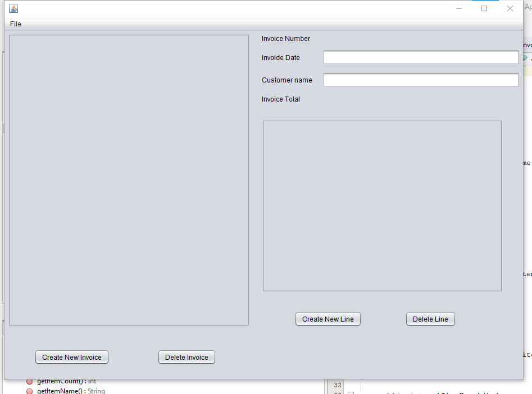The width and height of the screenshot is (532, 394).
Task: Open the File menu
Action: tap(15, 24)
